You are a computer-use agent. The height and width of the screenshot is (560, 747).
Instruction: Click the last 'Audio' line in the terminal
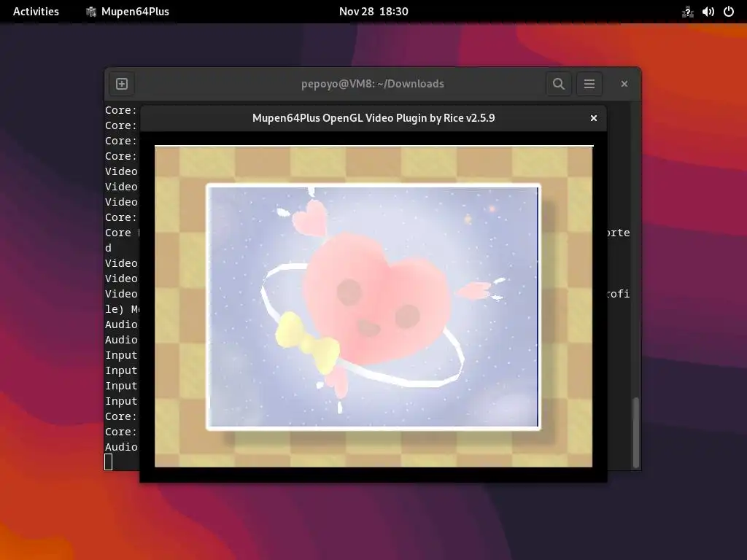click(122, 447)
